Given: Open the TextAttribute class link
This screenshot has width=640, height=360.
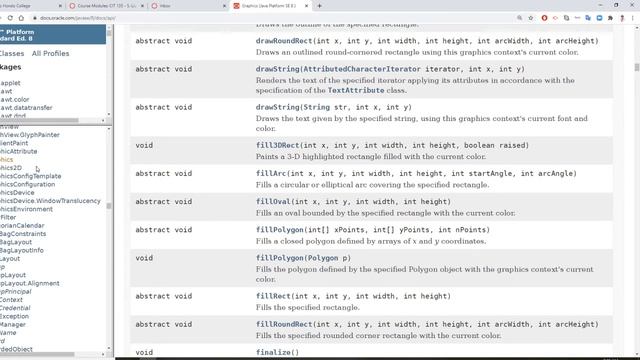Looking at the screenshot, I should coord(356,90).
